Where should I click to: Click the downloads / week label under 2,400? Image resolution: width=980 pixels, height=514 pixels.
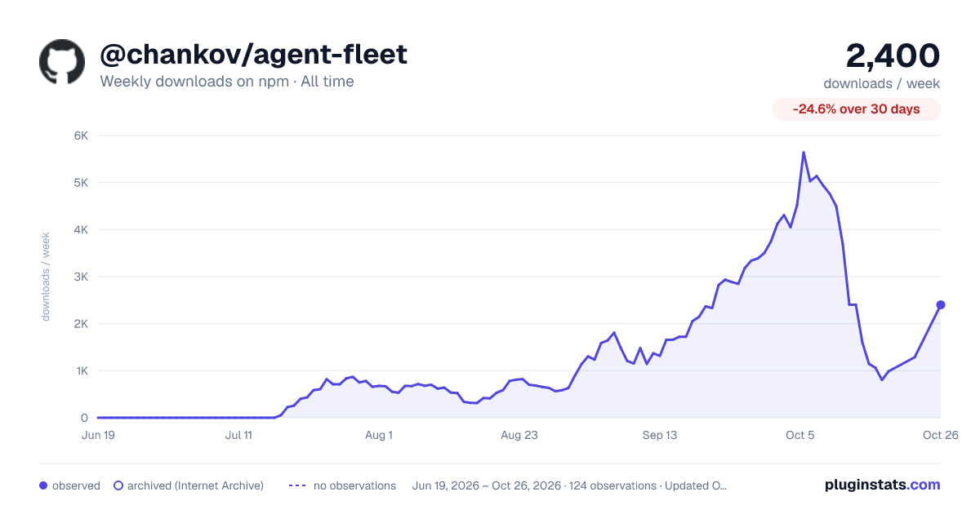(882, 83)
